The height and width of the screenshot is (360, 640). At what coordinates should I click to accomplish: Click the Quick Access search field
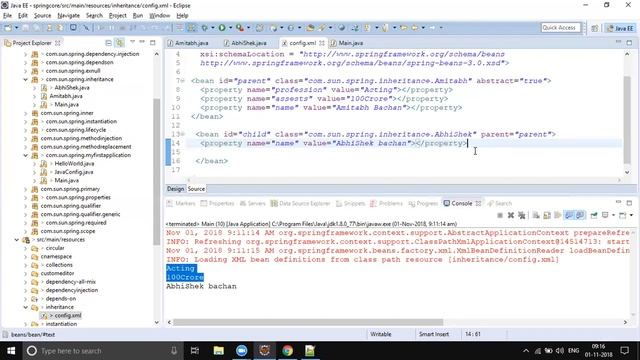click(x=560, y=28)
